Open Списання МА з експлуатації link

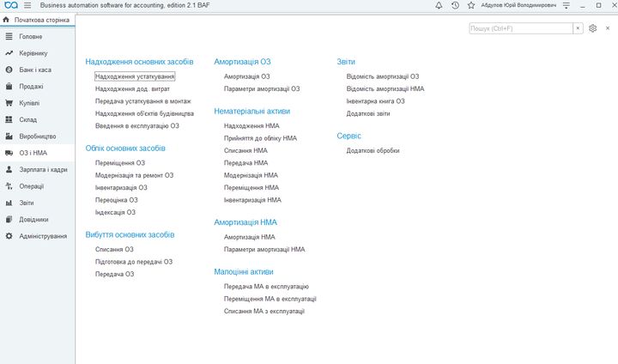pos(264,311)
